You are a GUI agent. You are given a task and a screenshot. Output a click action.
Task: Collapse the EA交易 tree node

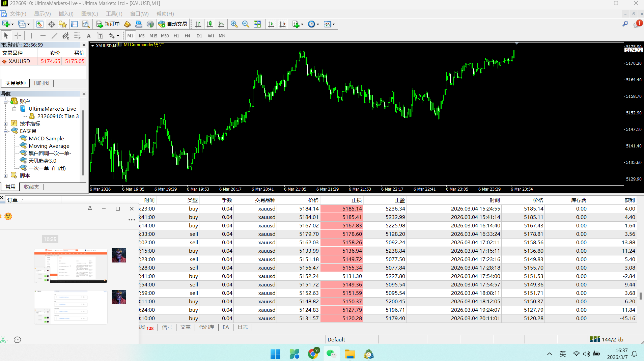5,131
